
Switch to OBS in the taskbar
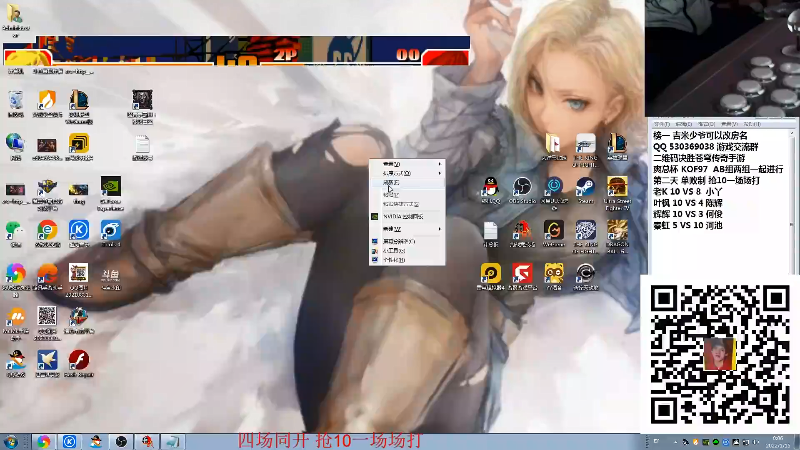point(121,441)
